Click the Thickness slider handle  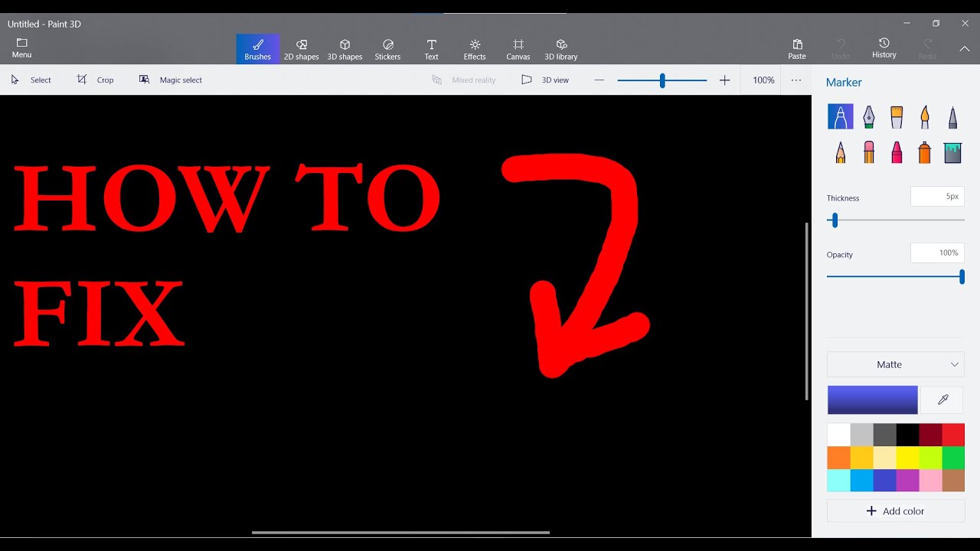click(835, 220)
